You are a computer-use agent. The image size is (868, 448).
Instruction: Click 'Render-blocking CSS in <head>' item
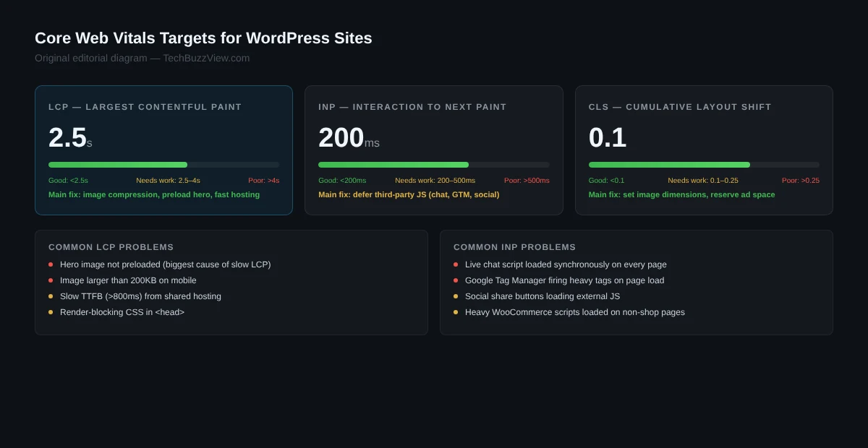point(122,312)
